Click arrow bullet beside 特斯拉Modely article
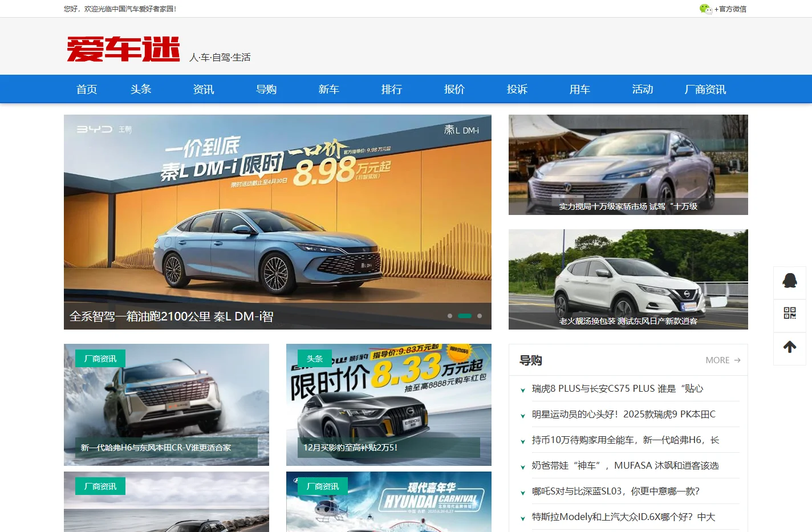 coord(522,519)
